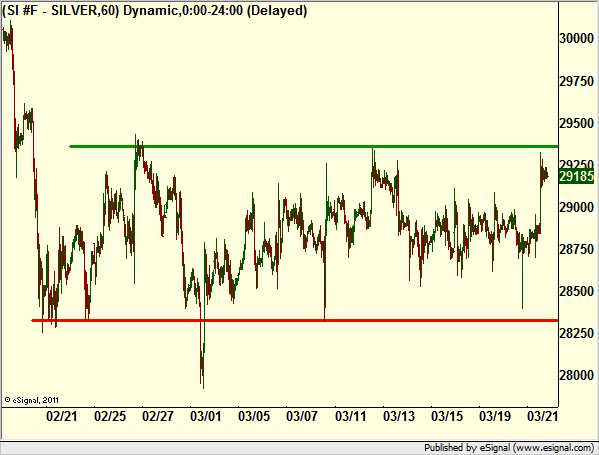Click the 28250 price axis label
The width and height of the screenshot is (599, 455).
(576, 333)
